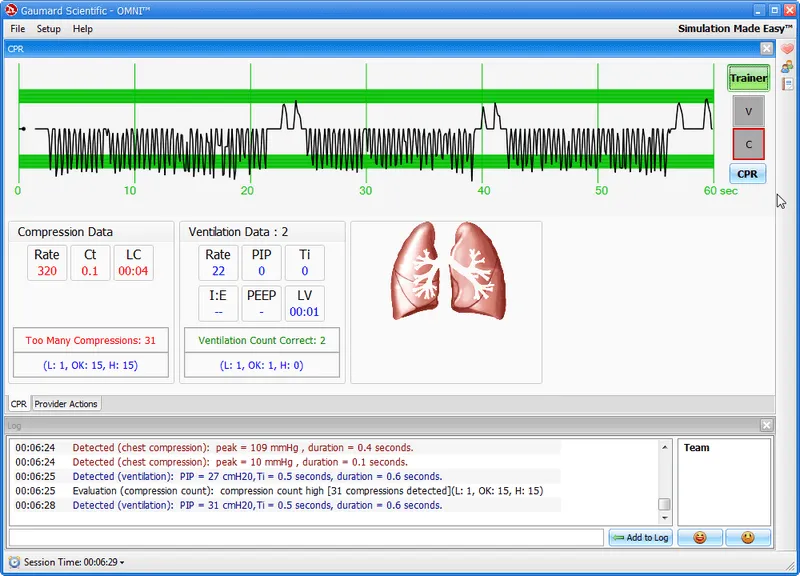The height and width of the screenshot is (576, 800).
Task: Click the yellow smiley face button
Action: pos(747,538)
